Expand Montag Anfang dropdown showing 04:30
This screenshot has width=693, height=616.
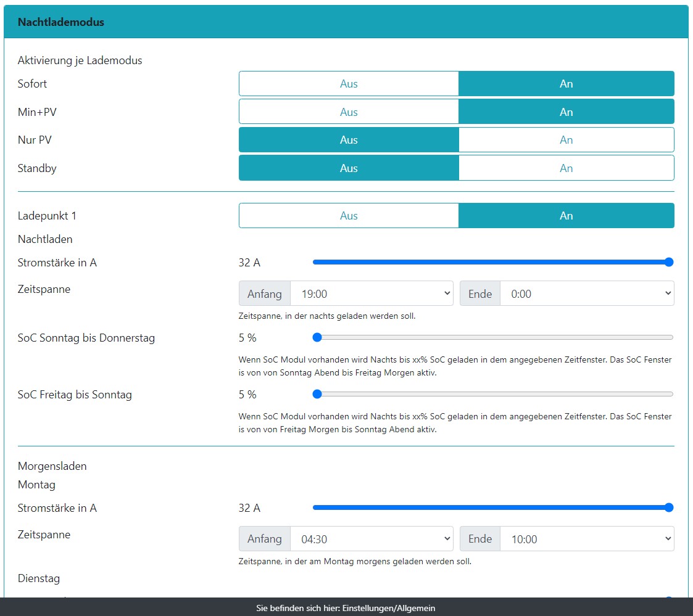coord(371,539)
